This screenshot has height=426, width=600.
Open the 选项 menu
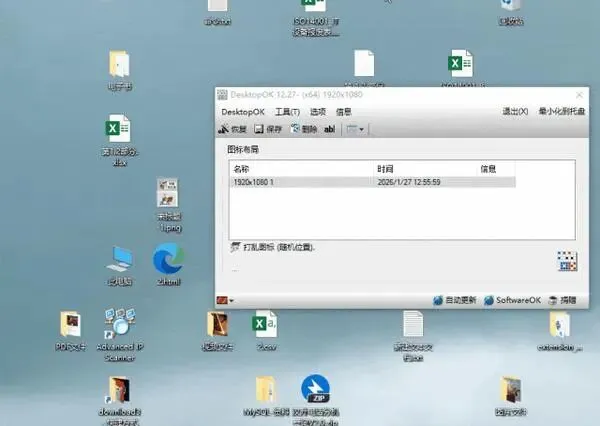[x=318, y=112]
